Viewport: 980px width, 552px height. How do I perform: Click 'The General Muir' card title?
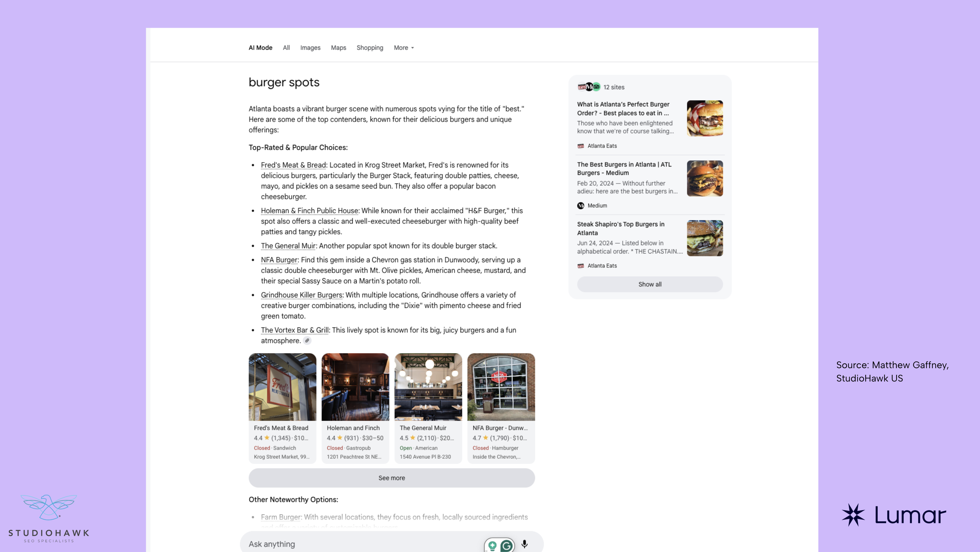423,428
